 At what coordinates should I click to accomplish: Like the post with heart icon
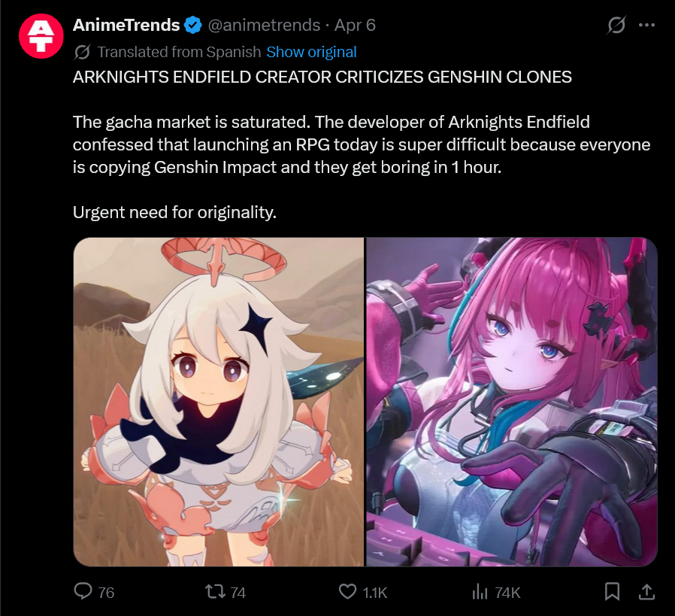pyautogui.click(x=347, y=592)
